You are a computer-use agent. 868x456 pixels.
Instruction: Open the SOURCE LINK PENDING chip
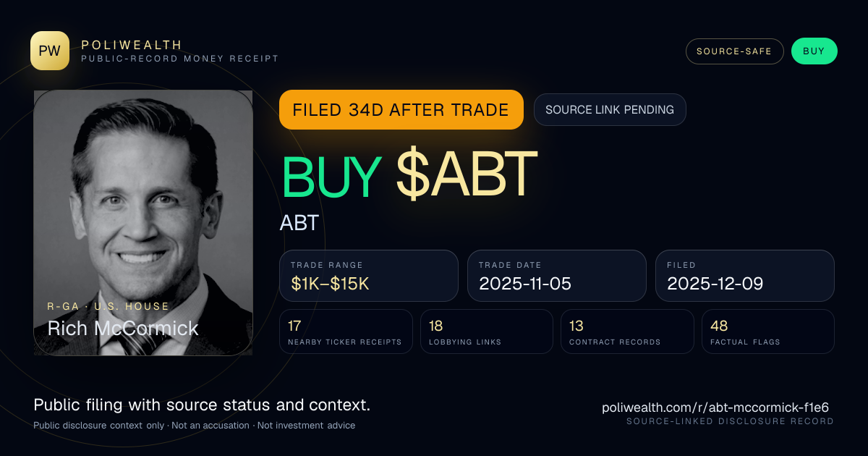(610, 110)
